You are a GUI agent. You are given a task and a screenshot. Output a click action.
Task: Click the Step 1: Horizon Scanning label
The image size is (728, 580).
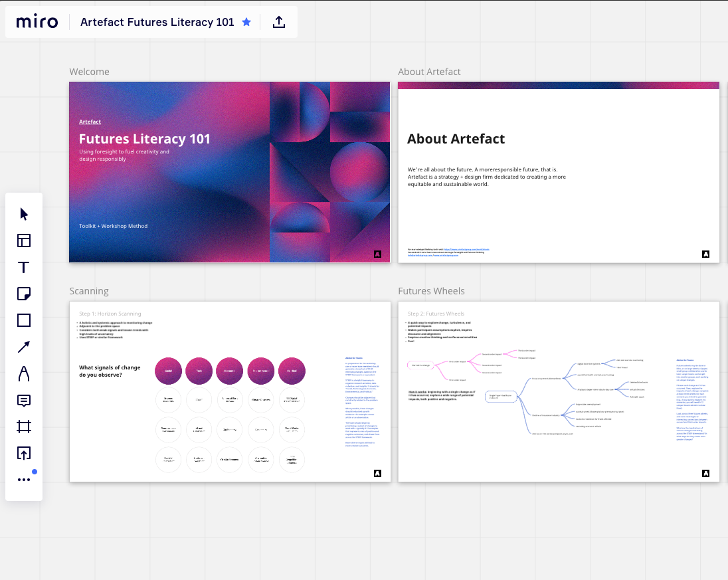(x=110, y=314)
